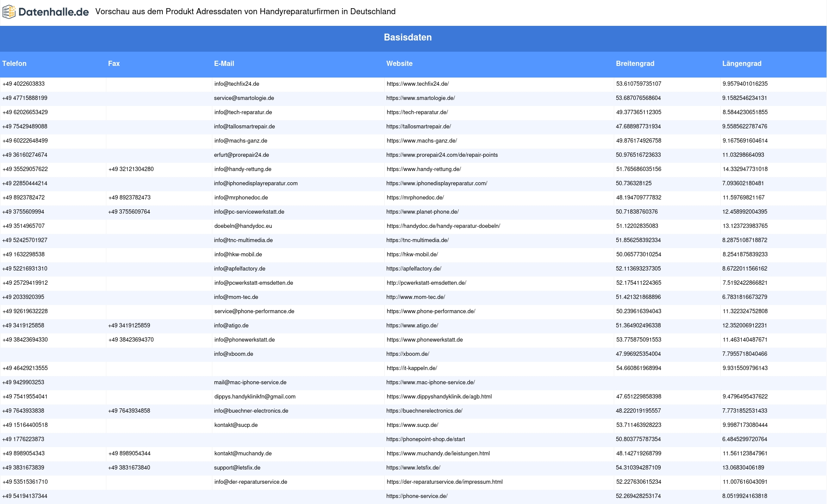Select email doebeln@handydoc.eu
This screenshot has height=504, width=827.
pyautogui.click(x=243, y=226)
